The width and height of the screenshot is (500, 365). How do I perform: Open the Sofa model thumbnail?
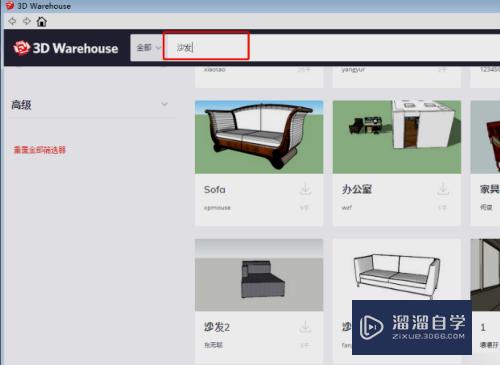[259, 137]
